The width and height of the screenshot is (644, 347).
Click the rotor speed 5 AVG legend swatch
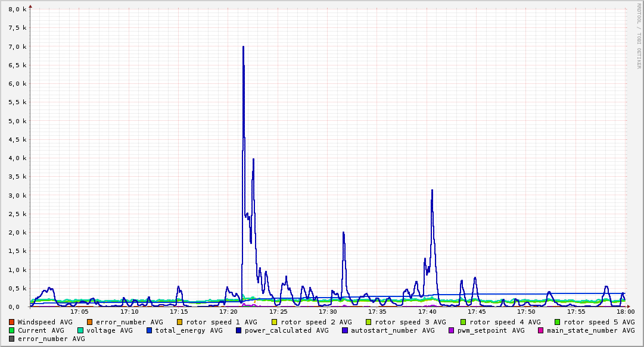558,323
